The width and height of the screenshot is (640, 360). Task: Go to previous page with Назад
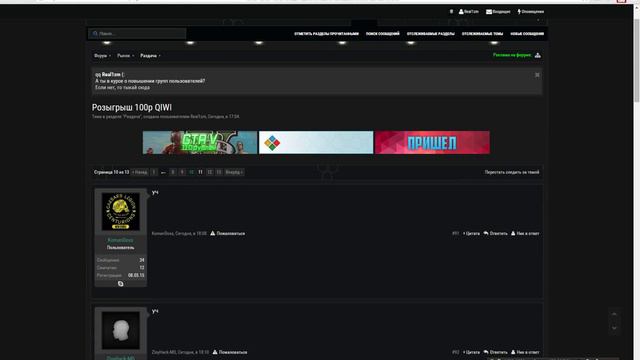pos(140,172)
